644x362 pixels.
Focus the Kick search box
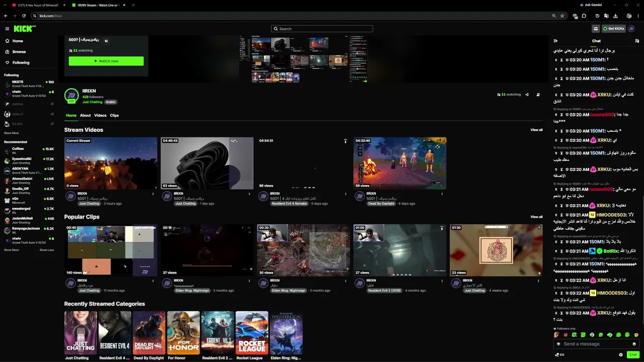322,29
